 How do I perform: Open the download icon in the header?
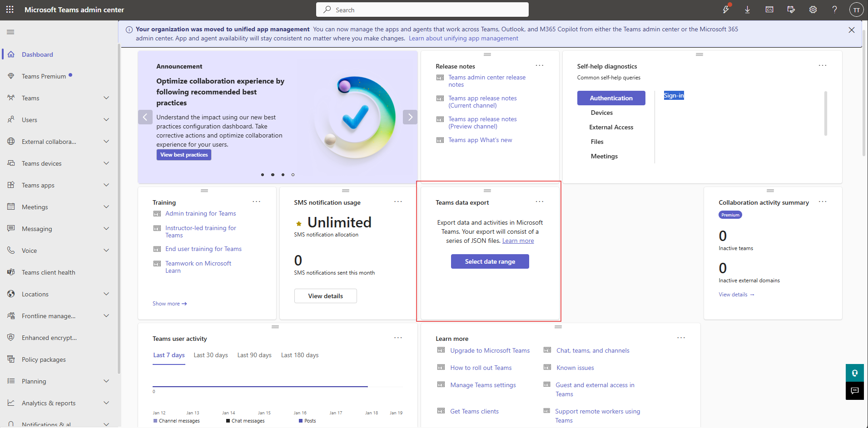tap(747, 10)
